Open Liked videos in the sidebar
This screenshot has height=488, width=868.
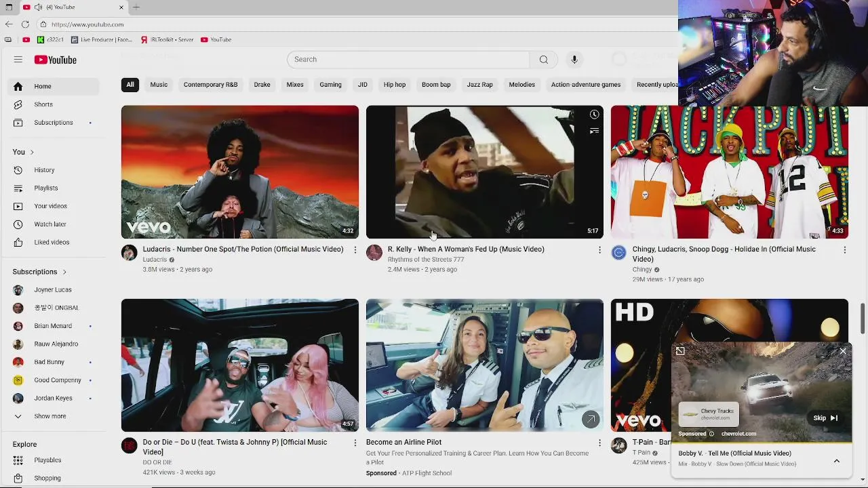(x=52, y=242)
